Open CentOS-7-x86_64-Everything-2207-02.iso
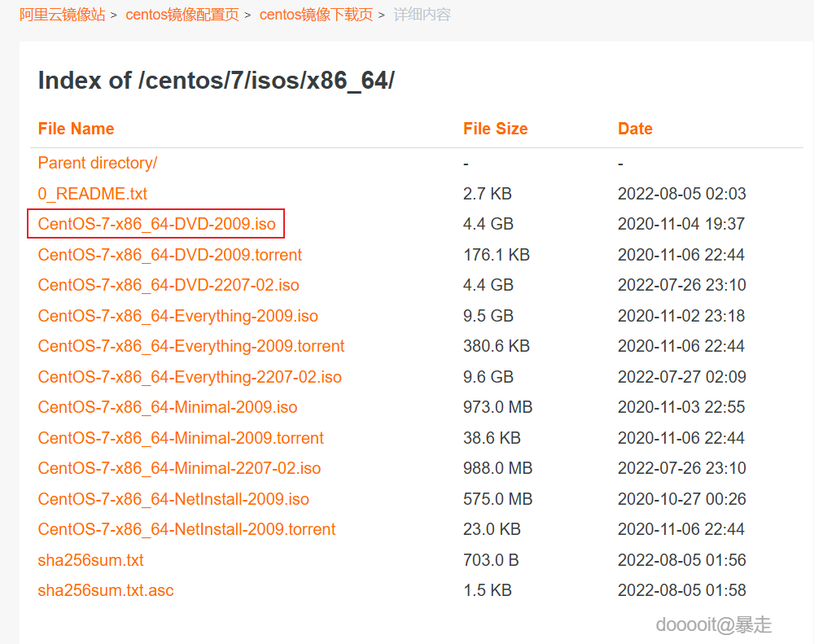The image size is (814, 644). (190, 377)
